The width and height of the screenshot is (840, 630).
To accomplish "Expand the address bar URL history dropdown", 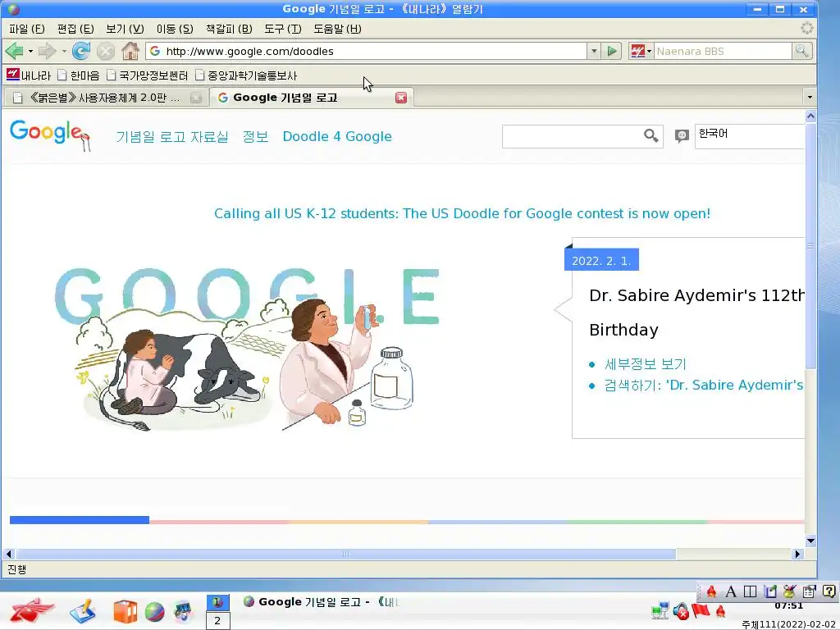I will pos(594,52).
